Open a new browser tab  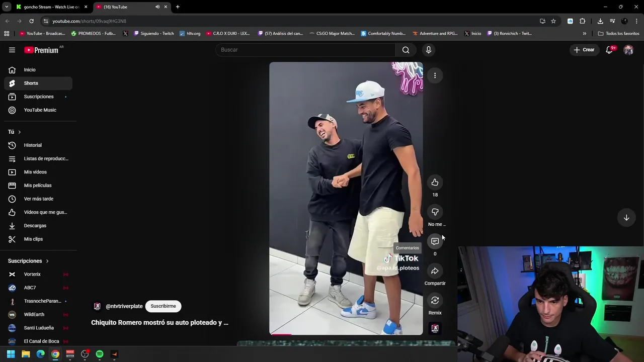pos(178,7)
